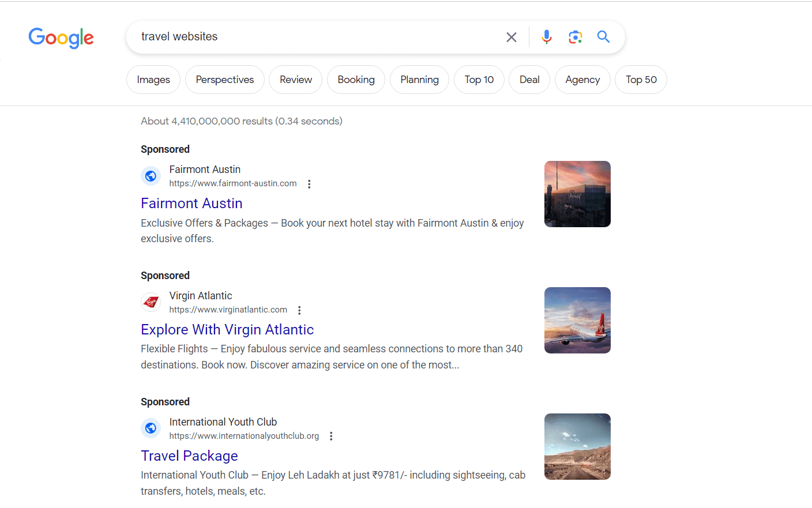The width and height of the screenshot is (812, 508).
Task: Click the Virgin Atlantic red logo favicon
Action: coord(151,302)
